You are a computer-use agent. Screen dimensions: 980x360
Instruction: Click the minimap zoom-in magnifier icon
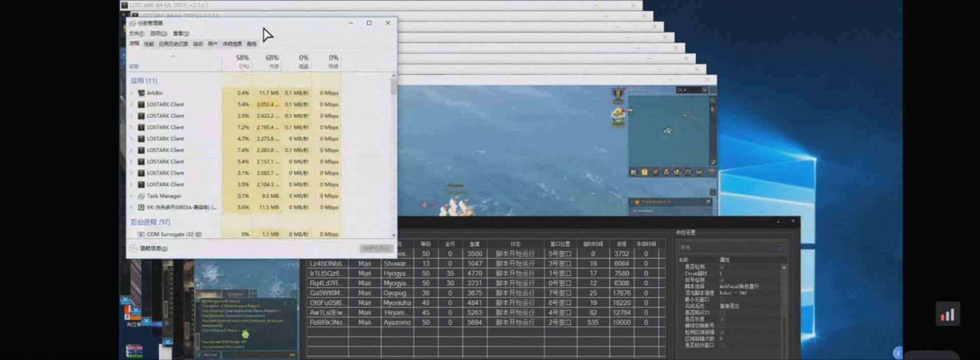[x=713, y=101]
